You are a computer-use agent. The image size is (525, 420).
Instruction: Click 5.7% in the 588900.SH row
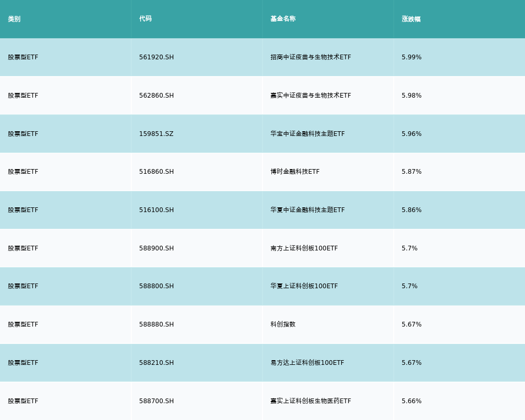pyautogui.click(x=409, y=248)
